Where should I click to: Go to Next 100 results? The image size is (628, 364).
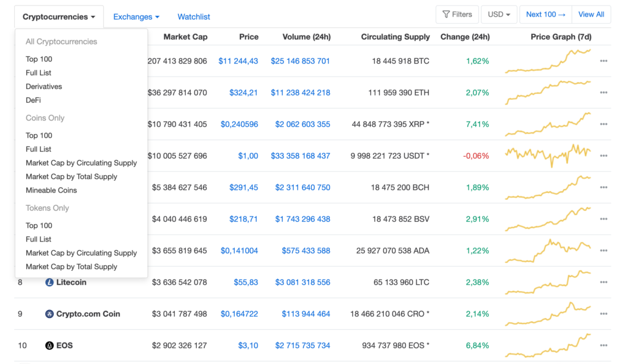tap(545, 14)
